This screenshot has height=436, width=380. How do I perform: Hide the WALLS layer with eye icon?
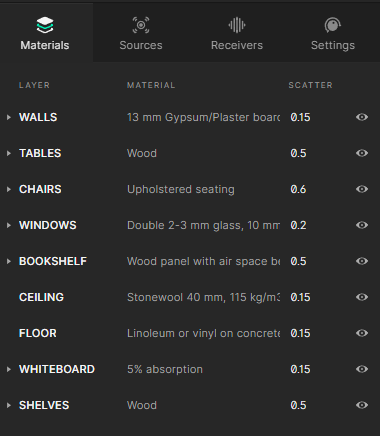click(x=362, y=117)
